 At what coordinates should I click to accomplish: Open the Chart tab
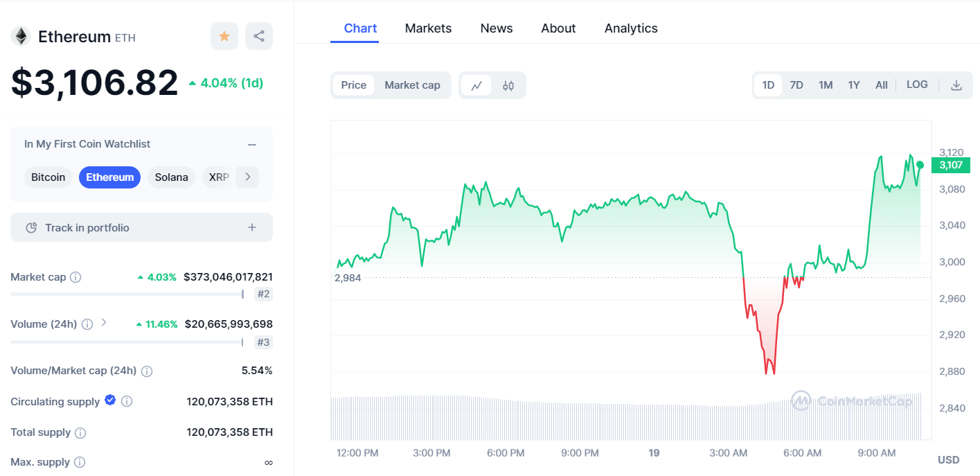coord(361,28)
